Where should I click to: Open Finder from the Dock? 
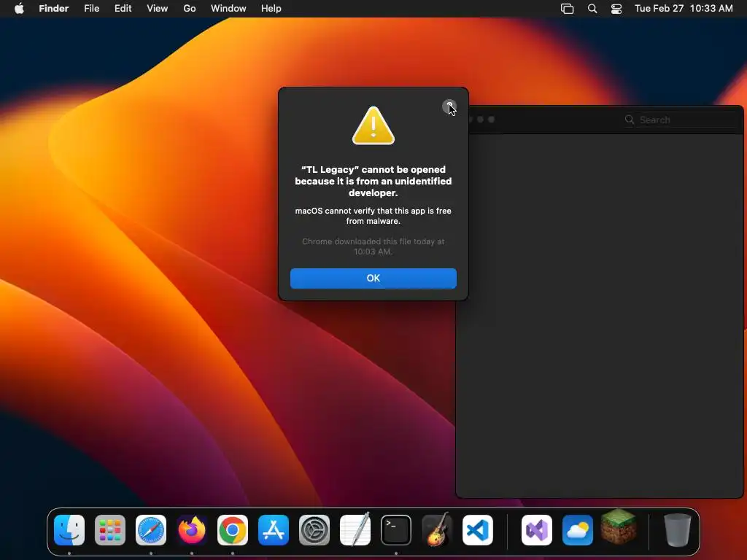point(69,530)
